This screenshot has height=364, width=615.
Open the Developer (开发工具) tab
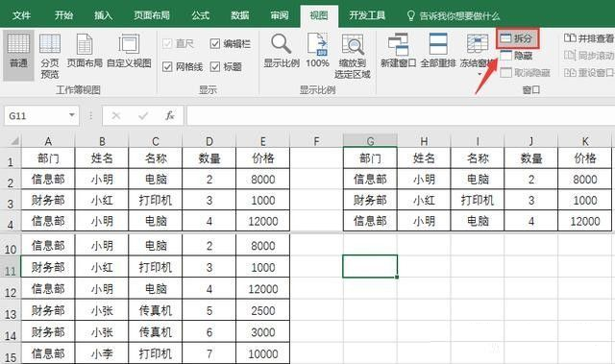point(367,15)
